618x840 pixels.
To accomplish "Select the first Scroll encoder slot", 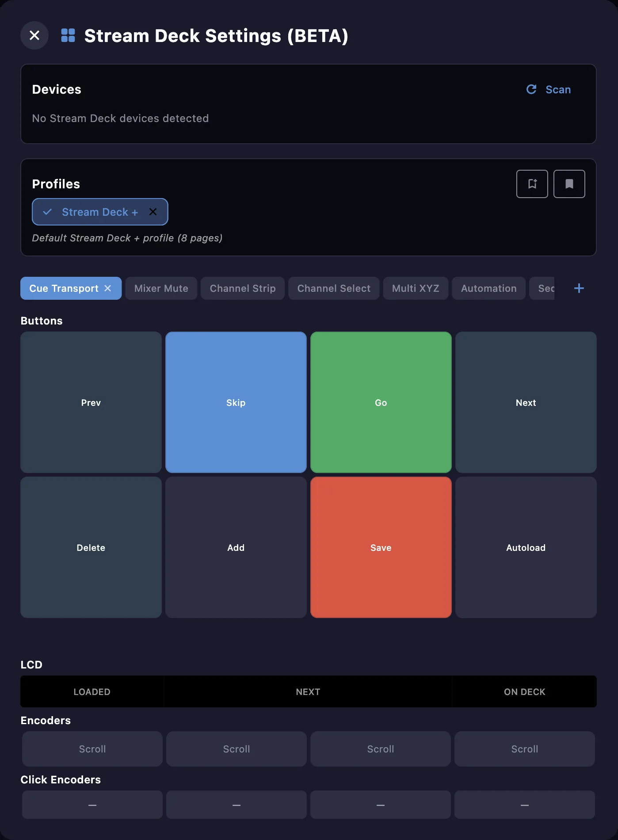I will click(92, 749).
